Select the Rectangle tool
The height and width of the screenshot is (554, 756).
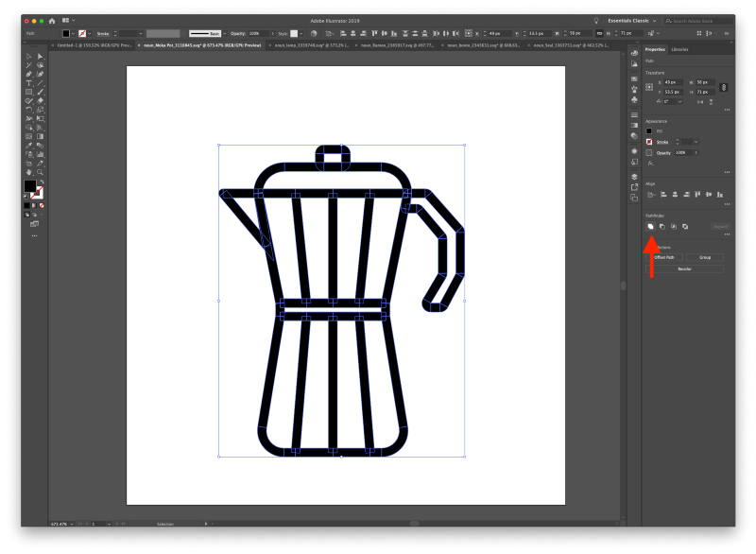(x=29, y=92)
